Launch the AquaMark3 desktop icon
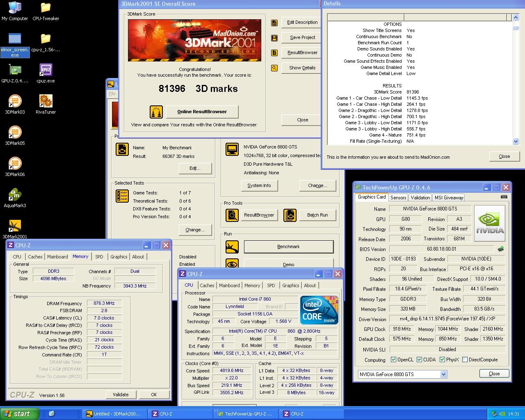The height and width of the screenshot is (420, 525). (15, 199)
